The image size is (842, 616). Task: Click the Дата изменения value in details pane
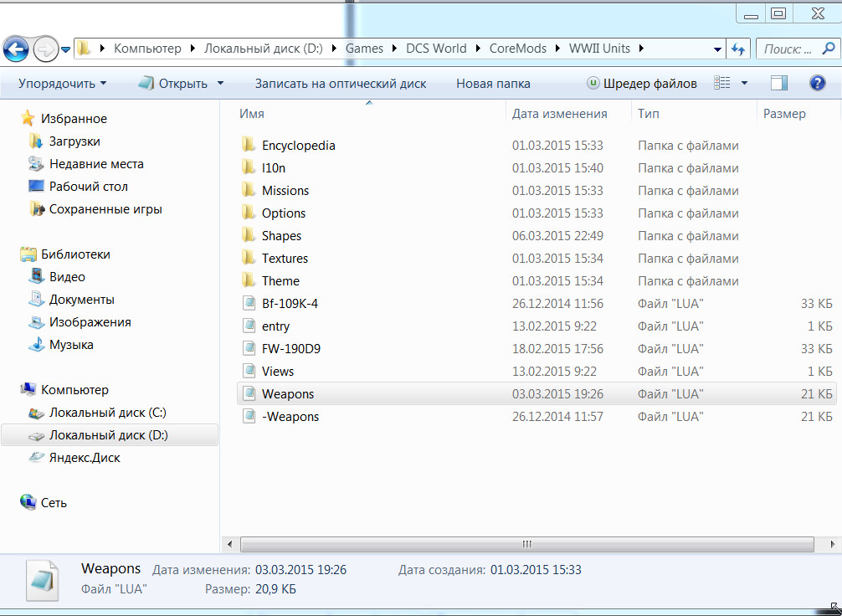click(300, 569)
